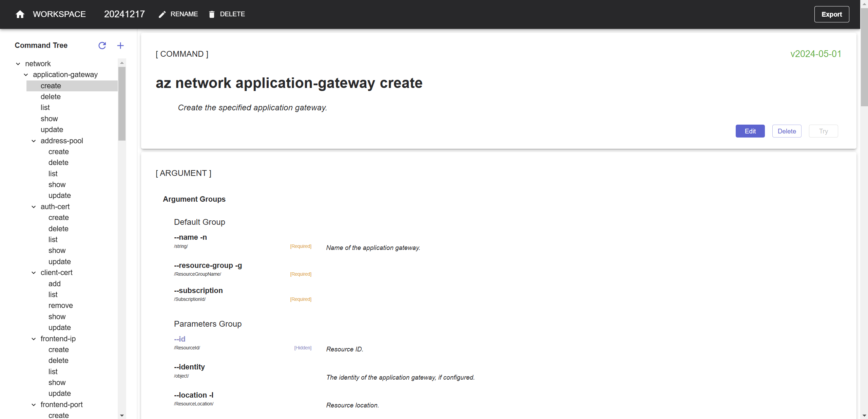Viewport: 868px width, 419px height.
Task: Collapse the frontend-ip group
Action: coord(34,339)
